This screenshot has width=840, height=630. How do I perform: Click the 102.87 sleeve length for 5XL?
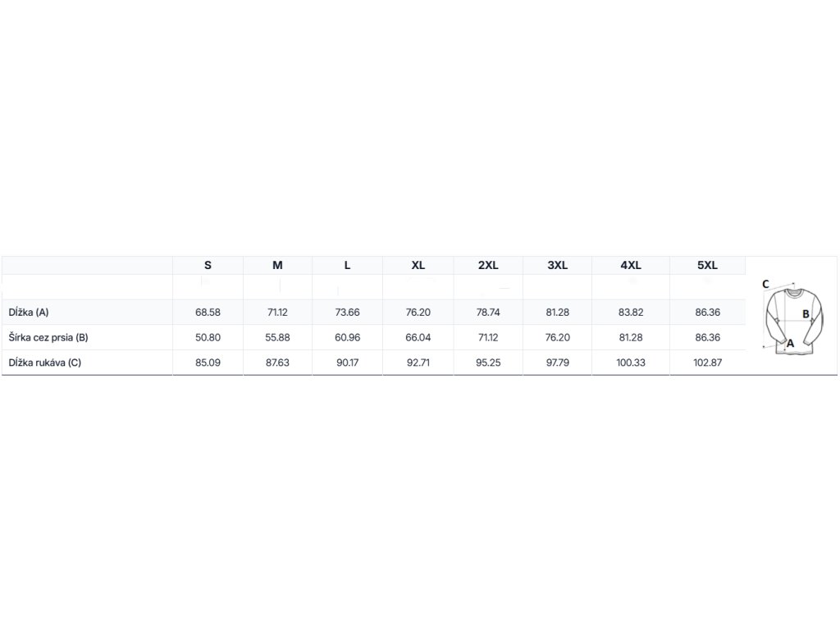point(706,362)
